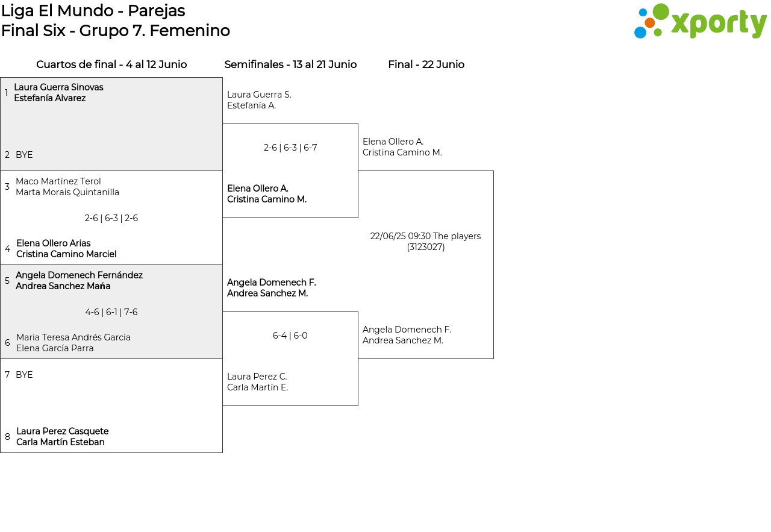Click the Cuartos de final round header
Screen dimensions: 771x532
pyautogui.click(x=111, y=64)
